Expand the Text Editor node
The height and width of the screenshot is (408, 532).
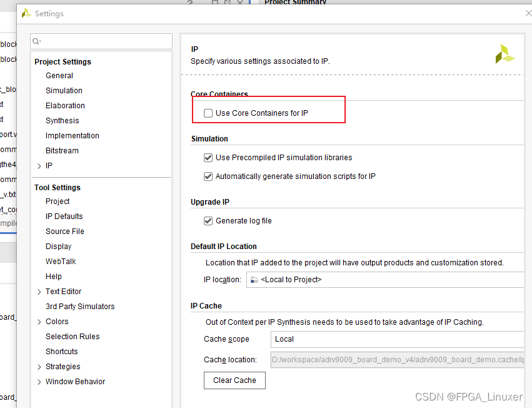39,292
